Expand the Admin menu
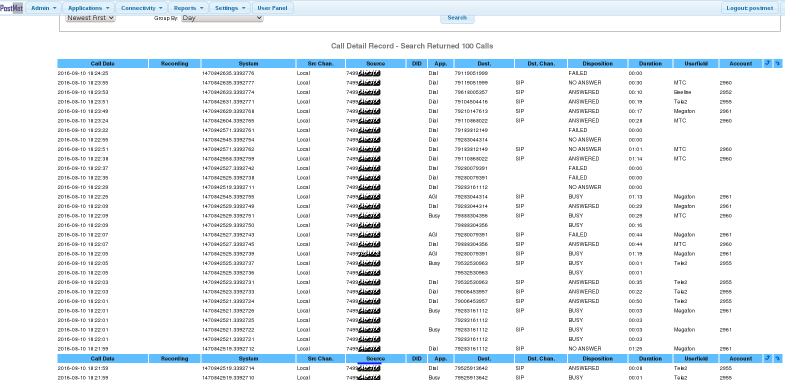 pyautogui.click(x=44, y=8)
